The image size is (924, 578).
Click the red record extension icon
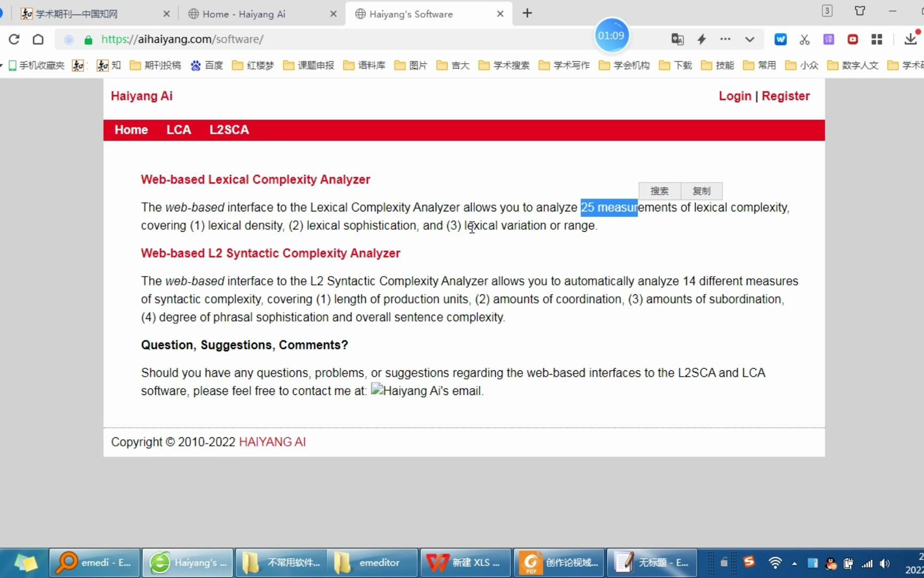click(x=853, y=39)
